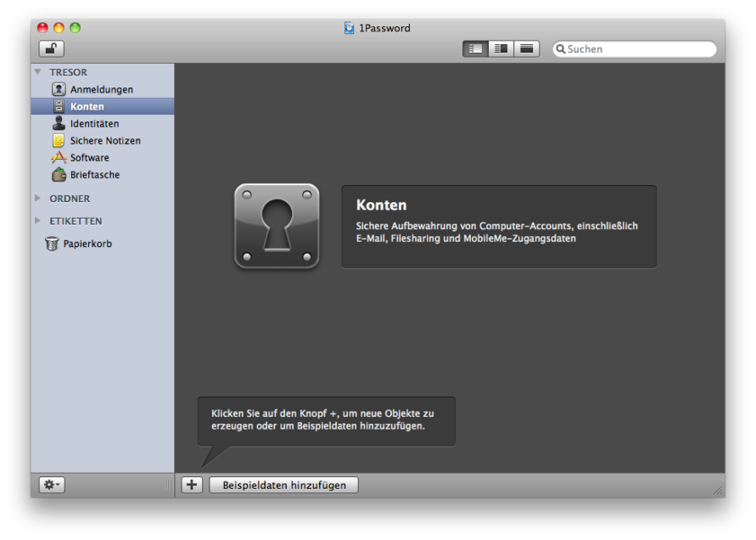
Task: Click the ETIKETTEN section header
Action: [x=76, y=221]
